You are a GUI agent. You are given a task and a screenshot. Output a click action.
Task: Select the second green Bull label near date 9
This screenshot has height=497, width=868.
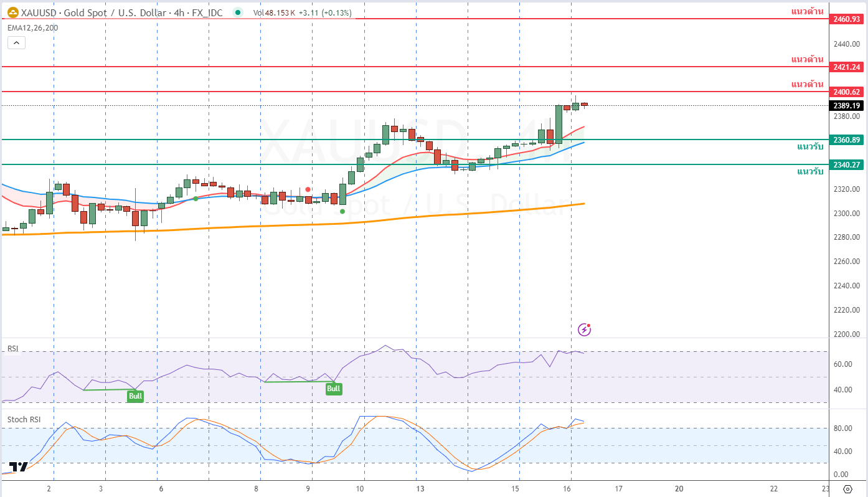[334, 389]
